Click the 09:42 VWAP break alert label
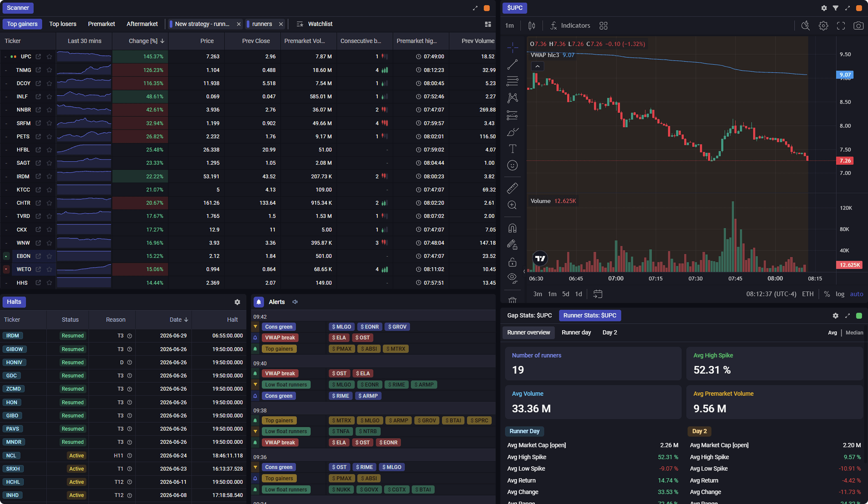The image size is (868, 504). coord(280,338)
